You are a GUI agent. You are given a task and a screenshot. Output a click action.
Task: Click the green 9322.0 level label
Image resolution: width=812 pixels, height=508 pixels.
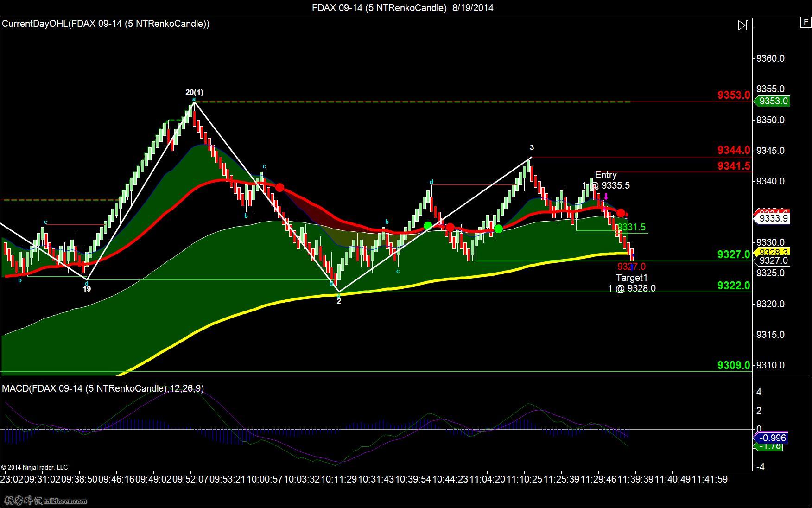coord(734,286)
